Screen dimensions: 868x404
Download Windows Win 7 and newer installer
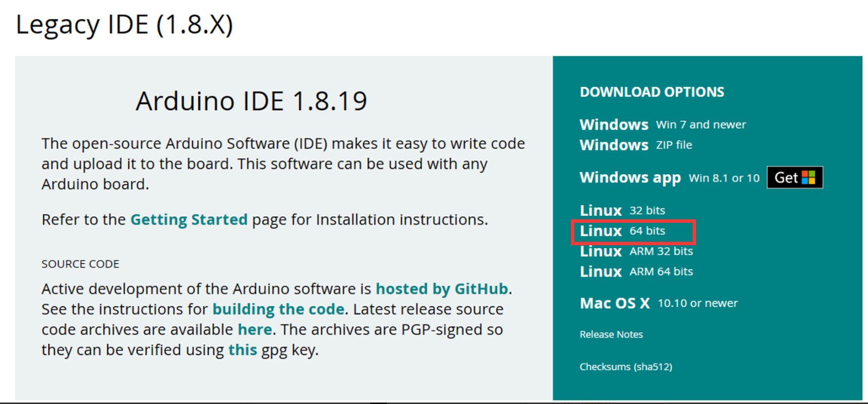click(x=663, y=125)
